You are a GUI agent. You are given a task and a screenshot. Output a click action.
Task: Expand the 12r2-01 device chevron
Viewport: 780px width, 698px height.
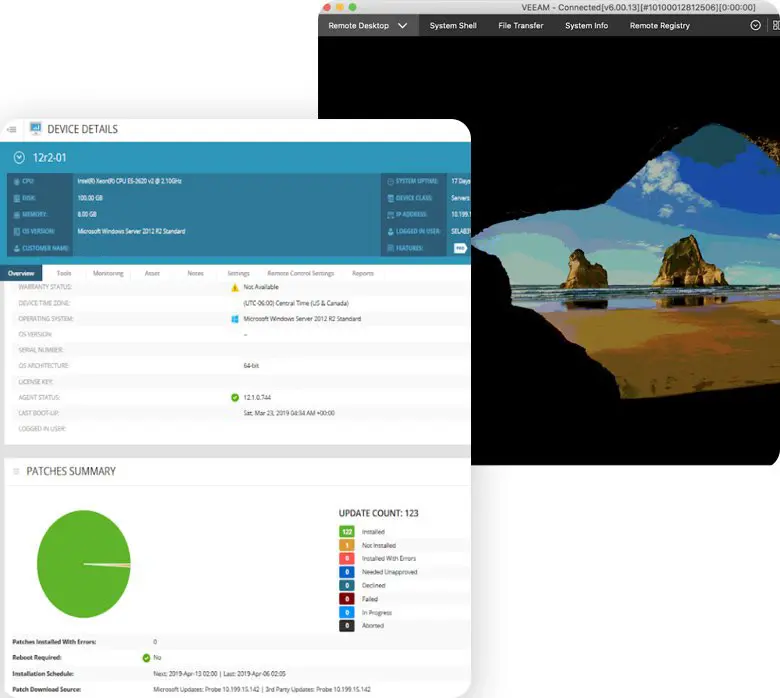click(19, 158)
